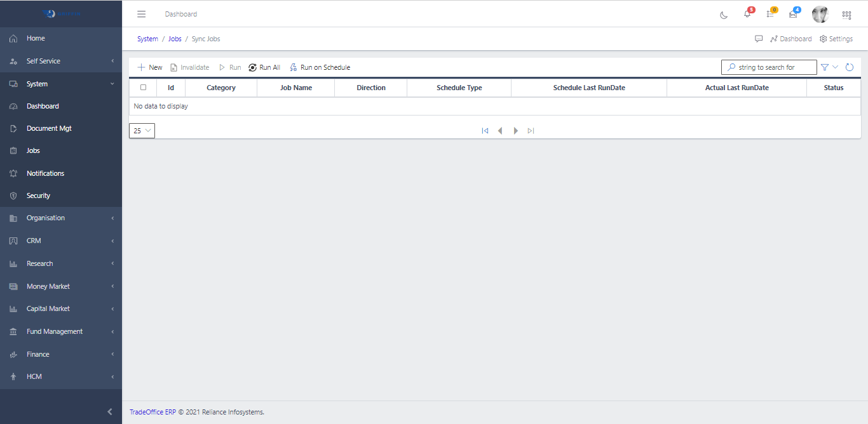Click the Jobs breadcrumb link
Image resolution: width=868 pixels, height=424 pixels.
coord(175,39)
